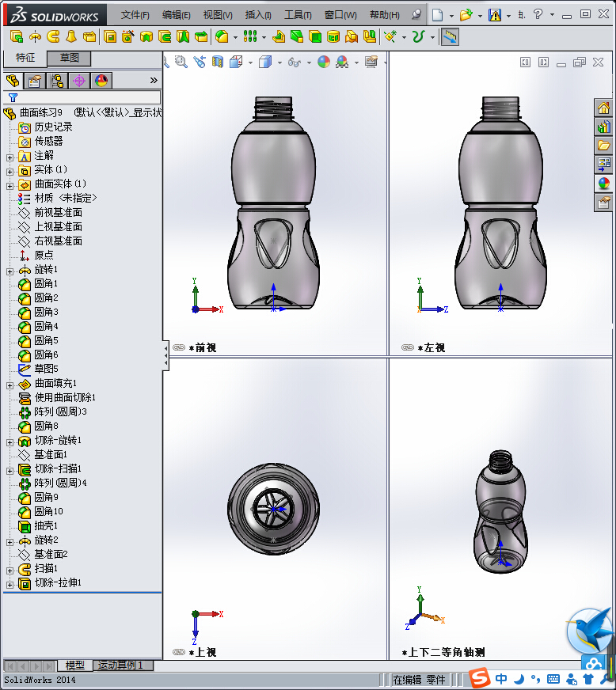
Task: Toggle the menu bar pin icon
Action: click(x=416, y=14)
